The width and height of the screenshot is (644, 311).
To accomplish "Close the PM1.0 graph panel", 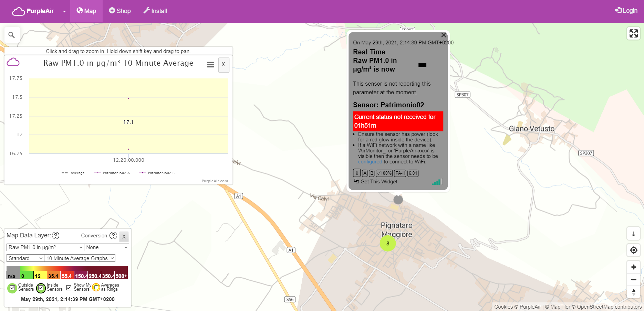I will (x=224, y=64).
